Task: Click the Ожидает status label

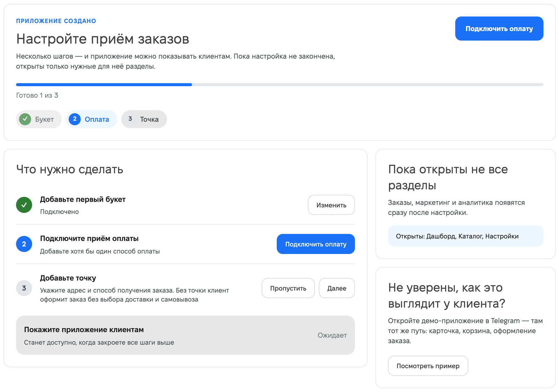Action: pos(332,335)
